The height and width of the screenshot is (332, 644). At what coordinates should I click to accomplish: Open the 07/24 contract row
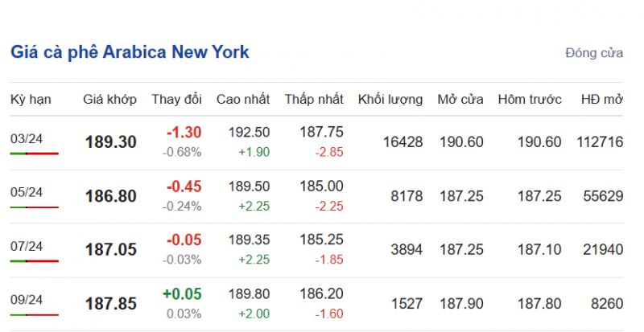point(26,246)
